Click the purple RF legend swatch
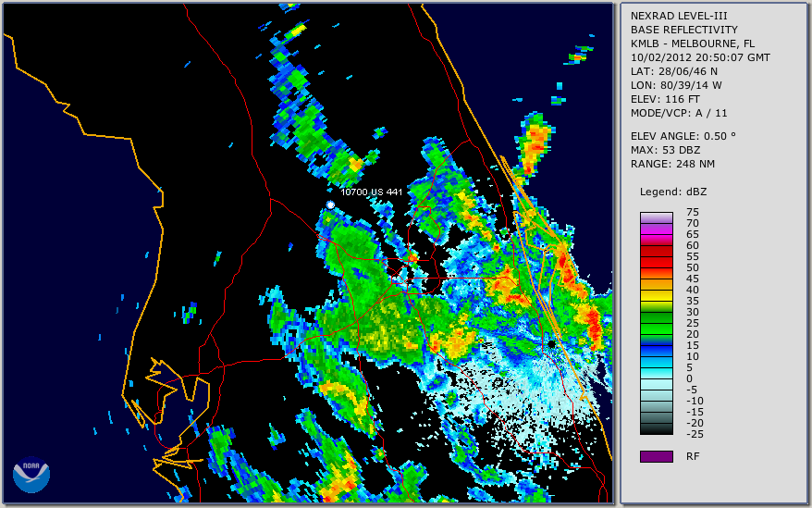Image resolution: width=812 pixels, height=508 pixels. click(x=656, y=456)
